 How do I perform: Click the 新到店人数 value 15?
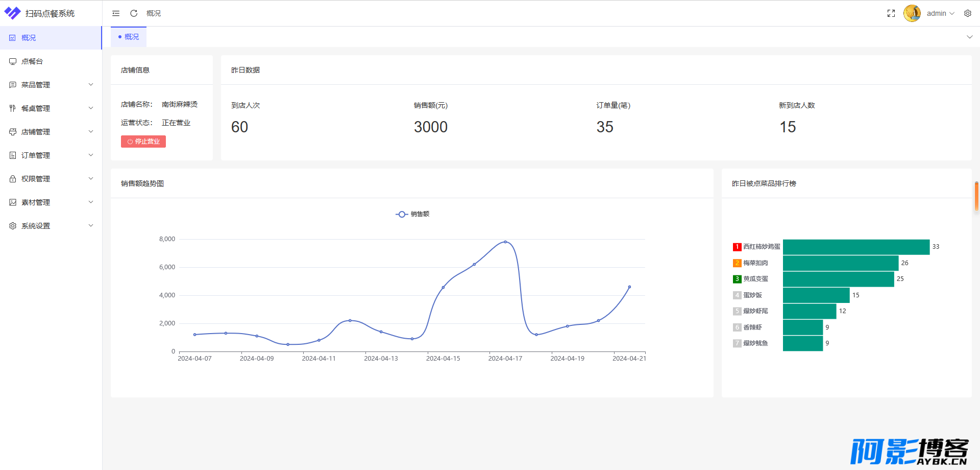pos(788,127)
